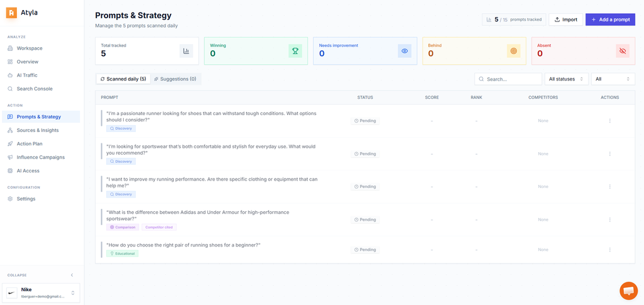The image size is (644, 305).
Task: Open actions menu for beginner running shoes prompt
Action: point(609,250)
